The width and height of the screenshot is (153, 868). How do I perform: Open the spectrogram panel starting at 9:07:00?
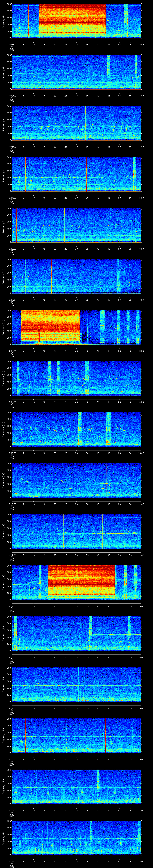[77, 327]
